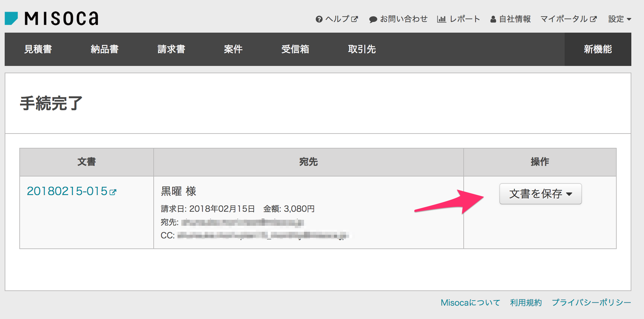Open the レポート chart report link
The image size is (644, 319).
coord(459,19)
